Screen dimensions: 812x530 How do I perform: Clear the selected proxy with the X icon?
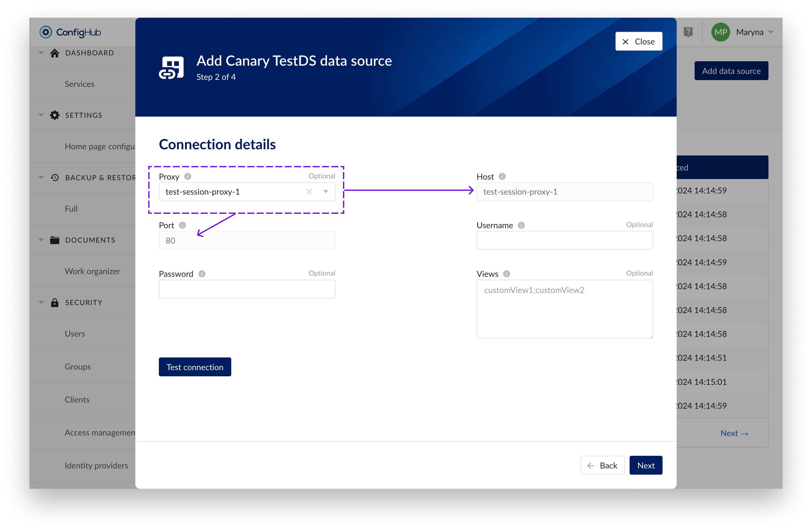(x=309, y=192)
